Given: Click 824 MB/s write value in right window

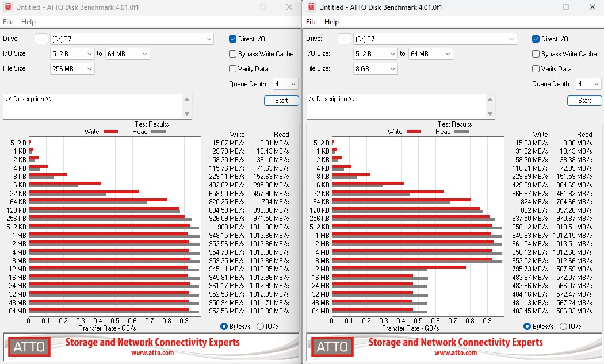Looking at the screenshot, I should point(534,202).
